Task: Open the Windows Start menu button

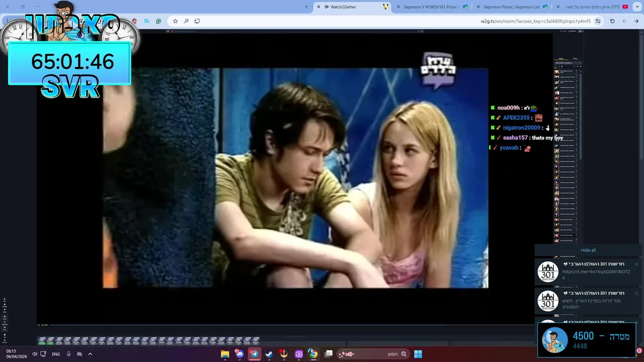Action: click(418, 354)
